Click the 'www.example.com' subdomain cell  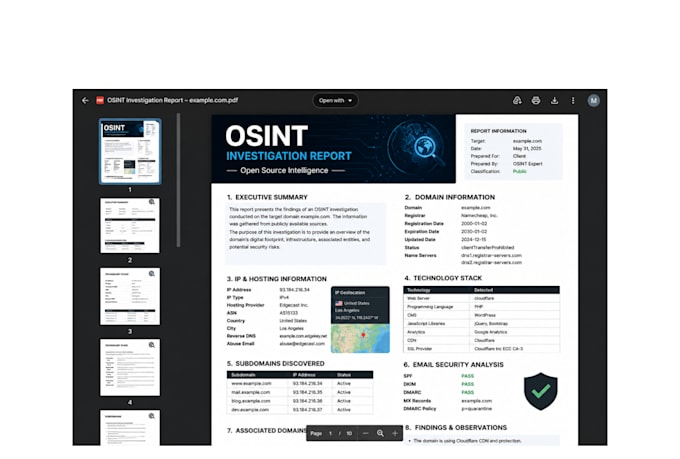pos(251,384)
